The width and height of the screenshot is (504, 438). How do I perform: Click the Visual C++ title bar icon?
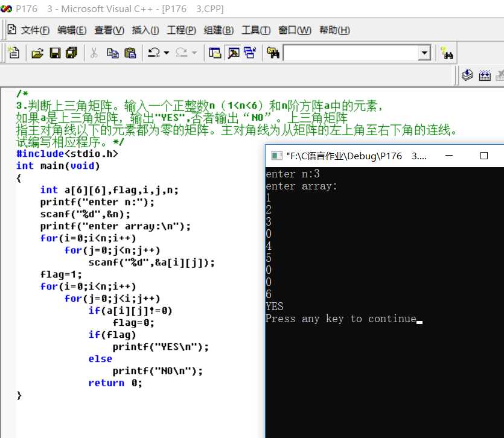(6, 9)
